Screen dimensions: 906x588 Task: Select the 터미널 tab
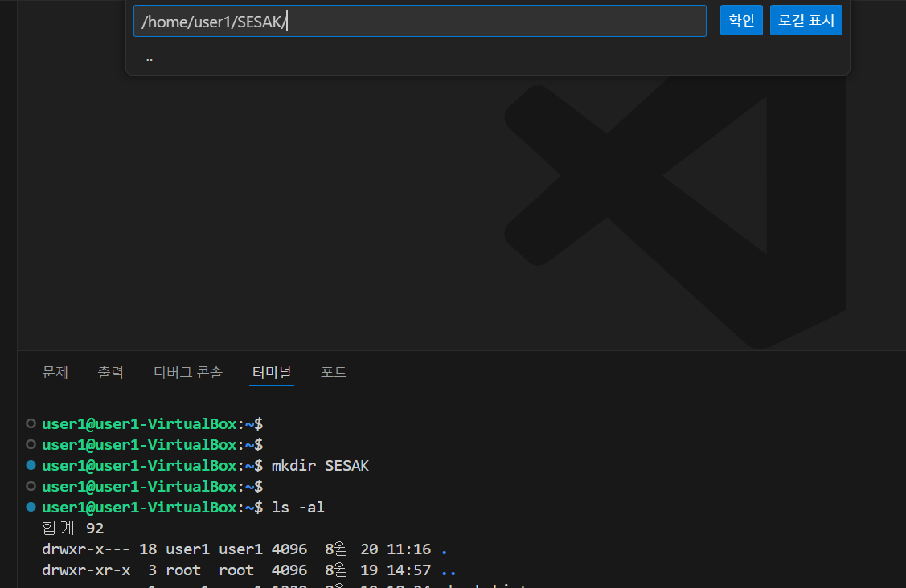272,373
